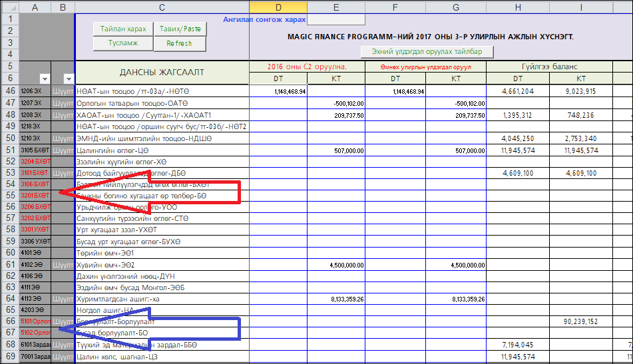633x364 pixels.
Task: Open column B filter dropdown
Action: pyautogui.click(x=67, y=79)
